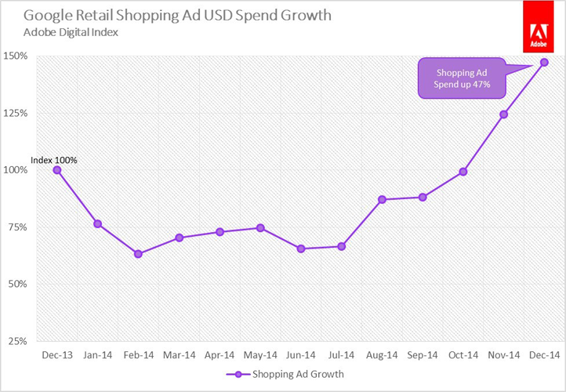Select the Mar-14 data marker
The height and width of the screenshot is (392, 566).
[x=179, y=238]
